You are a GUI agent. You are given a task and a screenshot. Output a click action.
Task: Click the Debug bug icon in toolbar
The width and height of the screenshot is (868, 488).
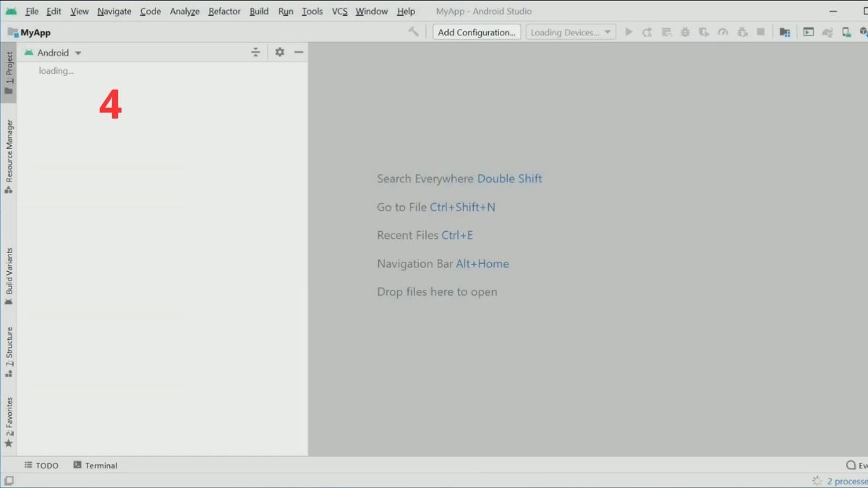click(x=685, y=32)
